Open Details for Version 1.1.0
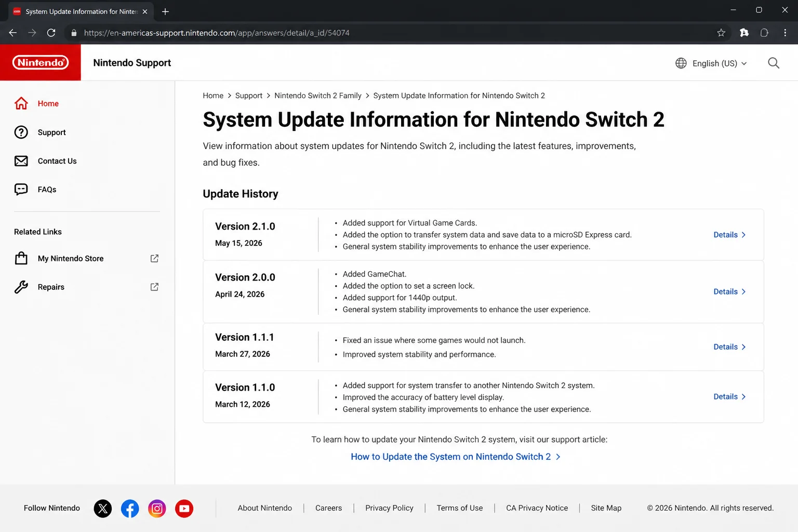 click(729, 396)
